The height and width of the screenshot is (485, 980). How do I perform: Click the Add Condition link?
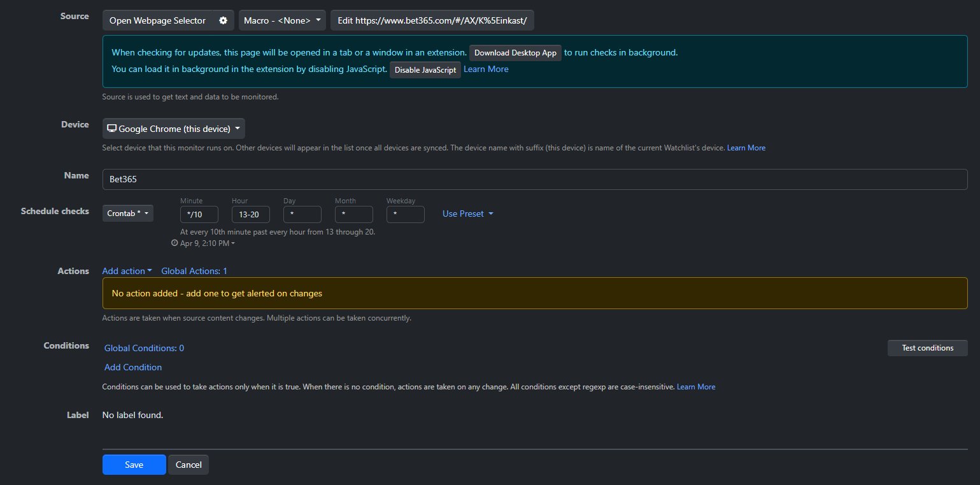(133, 367)
